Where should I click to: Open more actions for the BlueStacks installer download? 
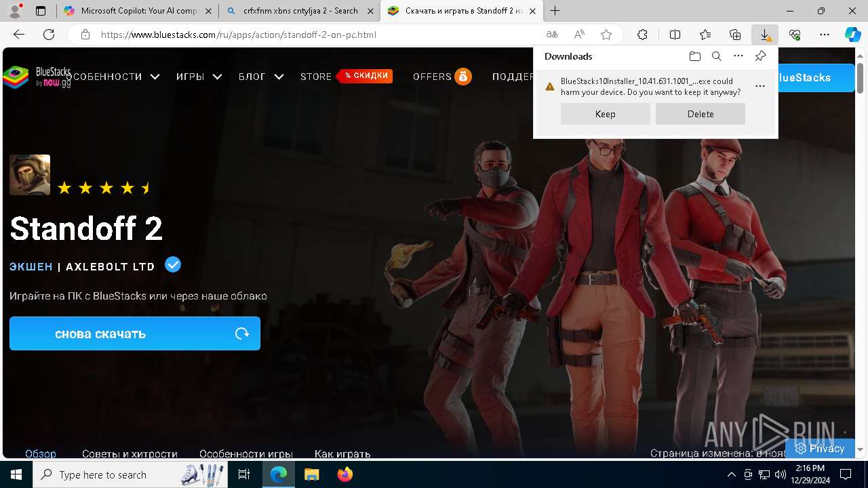point(760,86)
